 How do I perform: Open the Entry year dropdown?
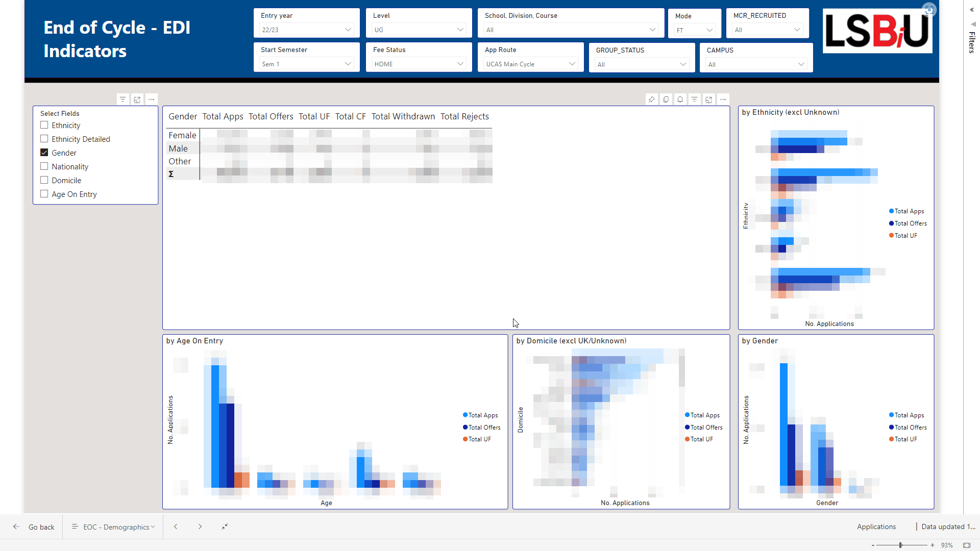pos(306,30)
